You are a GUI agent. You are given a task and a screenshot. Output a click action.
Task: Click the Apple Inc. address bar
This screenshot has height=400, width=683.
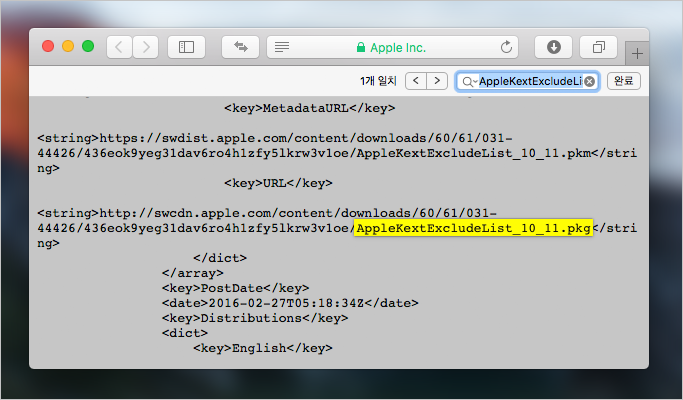click(x=392, y=47)
